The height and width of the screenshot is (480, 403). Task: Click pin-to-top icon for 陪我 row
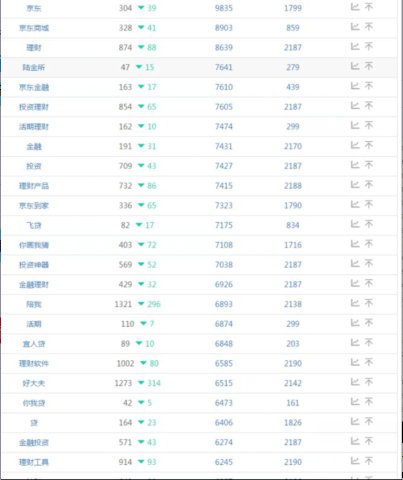click(369, 303)
